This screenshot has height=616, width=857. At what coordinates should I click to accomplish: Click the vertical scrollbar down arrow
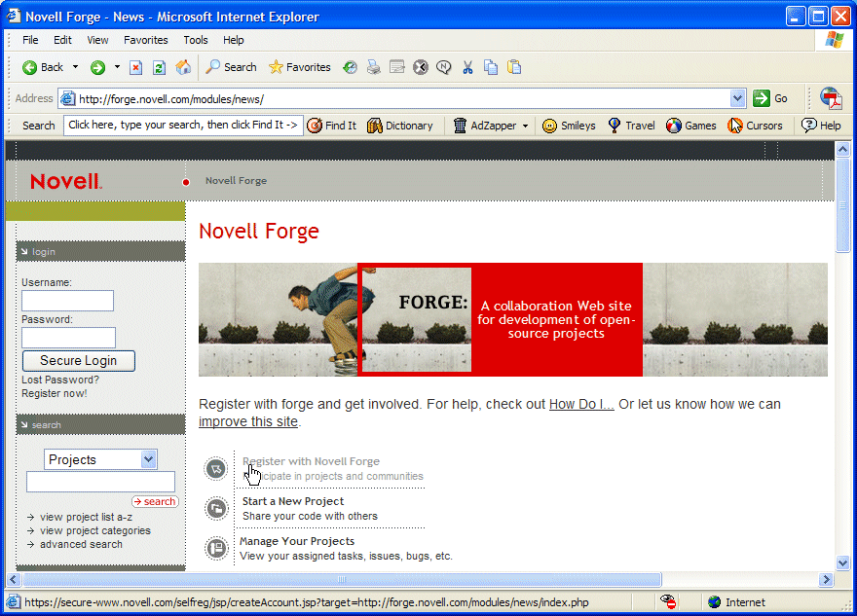[842, 562]
